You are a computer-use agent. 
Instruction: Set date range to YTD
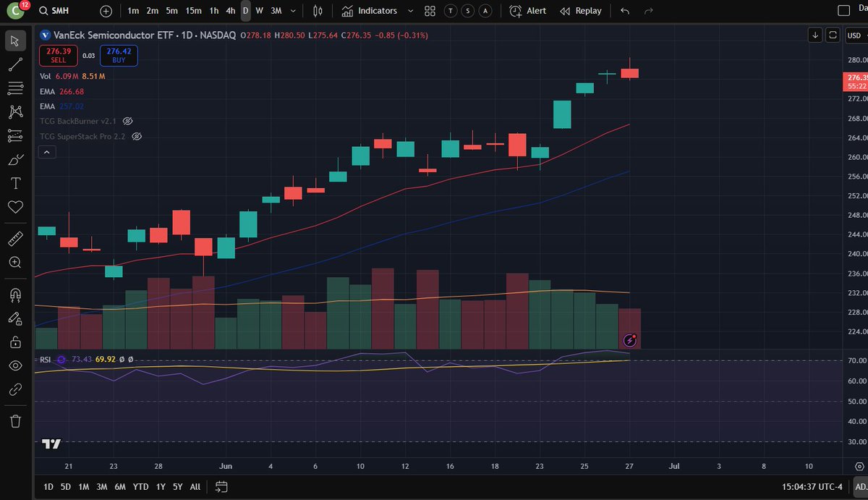[x=141, y=486]
